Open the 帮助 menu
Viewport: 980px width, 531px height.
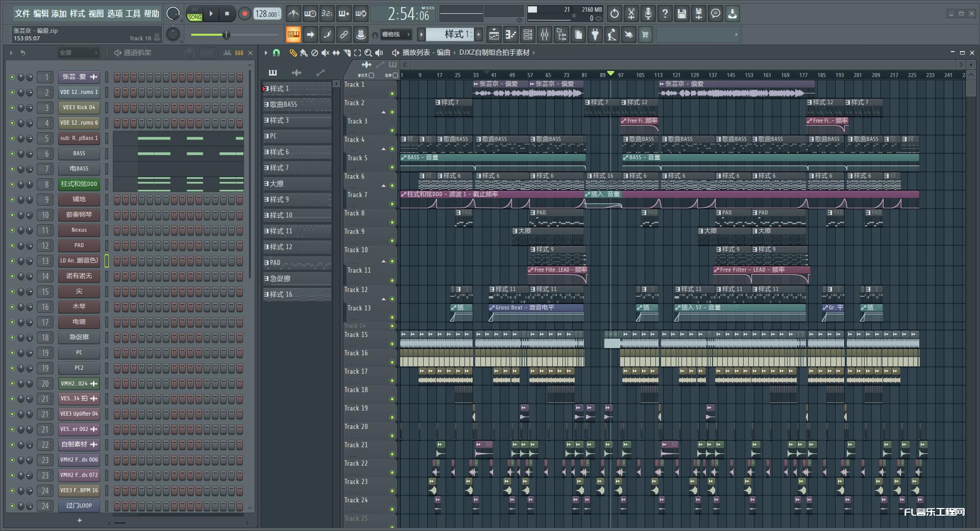click(x=152, y=14)
